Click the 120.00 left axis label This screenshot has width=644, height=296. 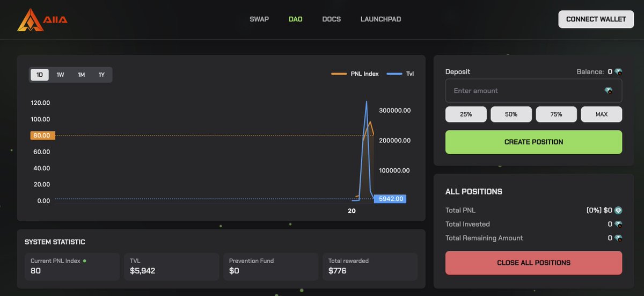tap(40, 103)
